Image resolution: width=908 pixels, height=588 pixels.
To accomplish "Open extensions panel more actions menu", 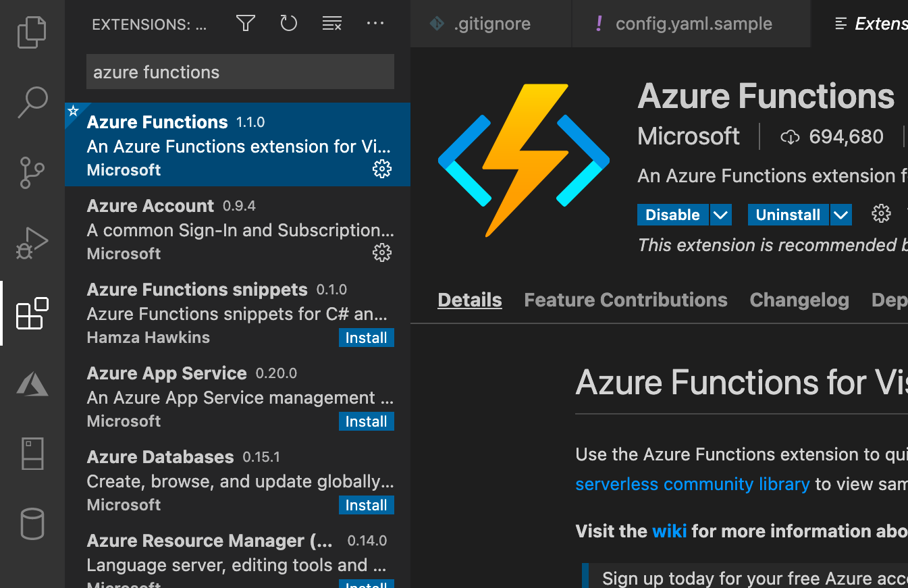I will [375, 24].
